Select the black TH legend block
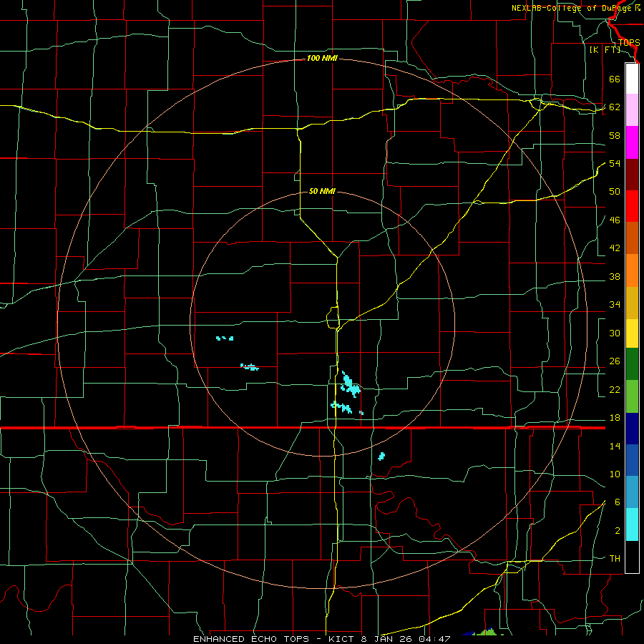 pyautogui.click(x=632, y=557)
